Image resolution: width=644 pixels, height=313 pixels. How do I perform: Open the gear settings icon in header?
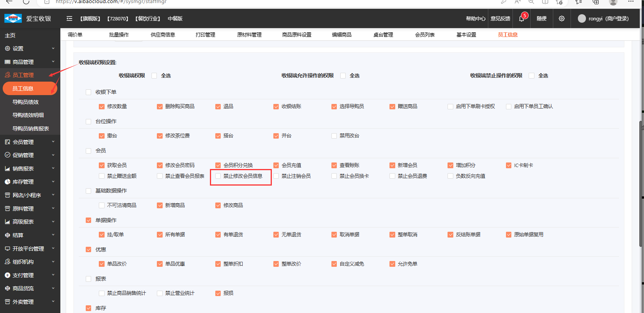point(562,18)
